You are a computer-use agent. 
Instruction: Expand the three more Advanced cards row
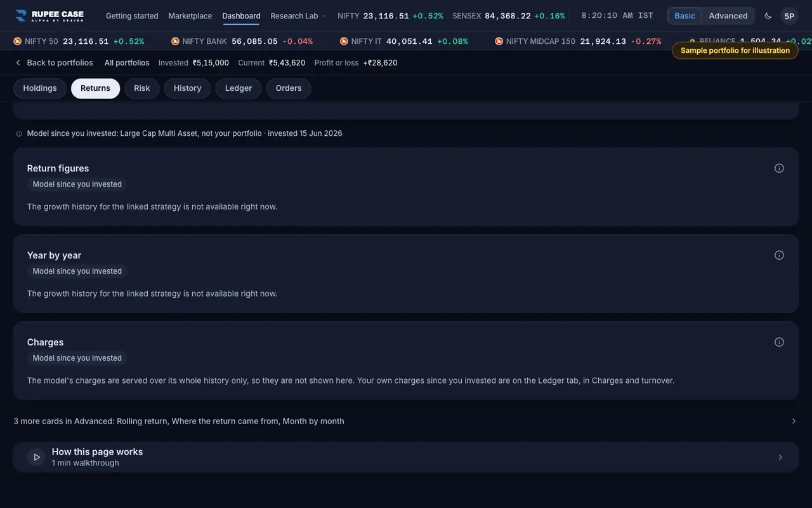click(406, 421)
